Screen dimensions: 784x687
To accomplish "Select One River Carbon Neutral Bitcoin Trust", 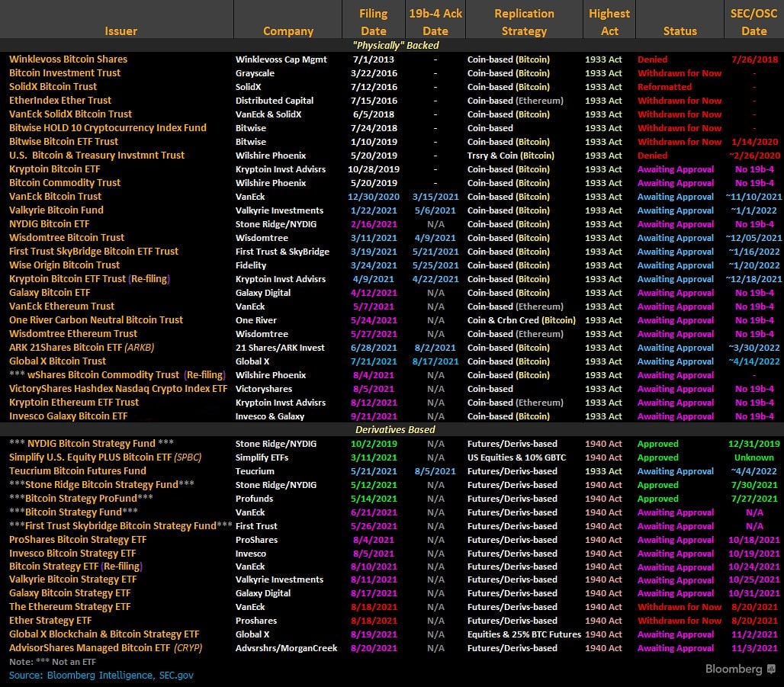I will coord(96,320).
